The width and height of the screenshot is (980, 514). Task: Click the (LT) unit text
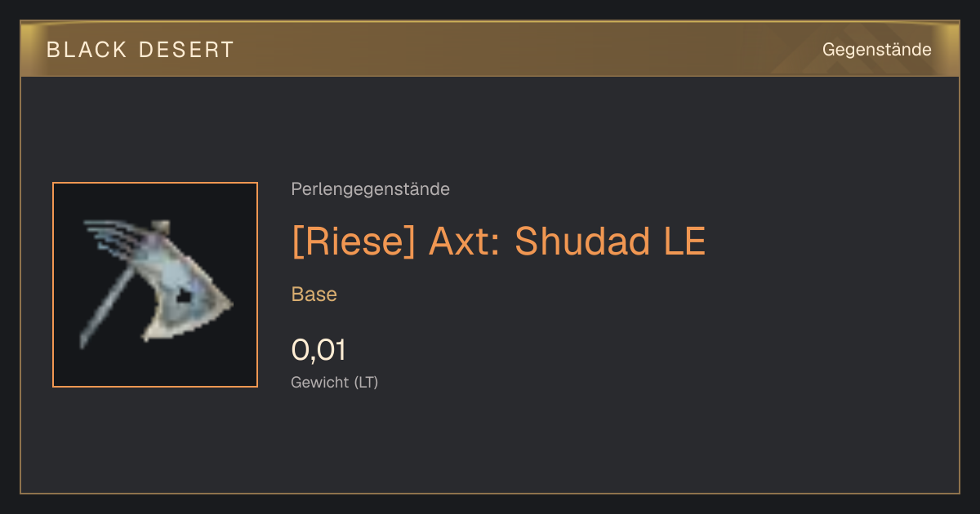(366, 382)
